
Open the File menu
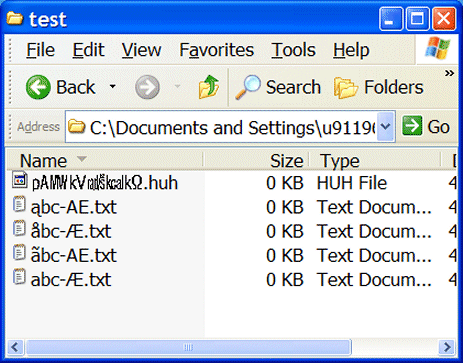(x=40, y=50)
